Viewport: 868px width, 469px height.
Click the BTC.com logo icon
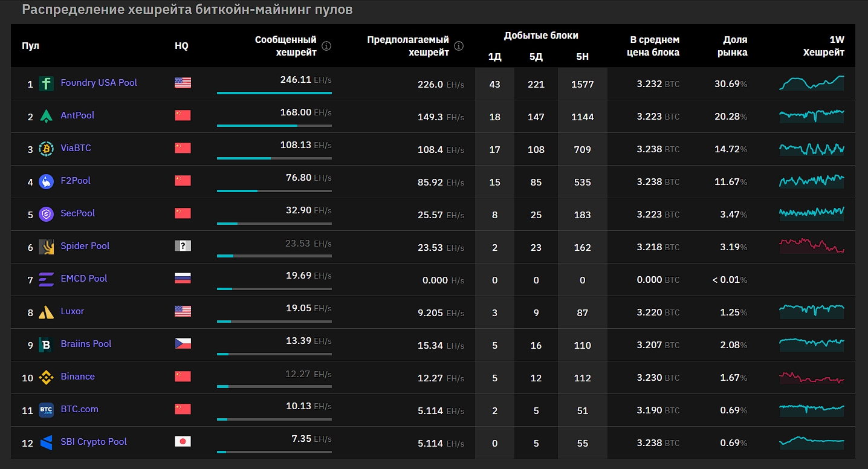click(46, 410)
